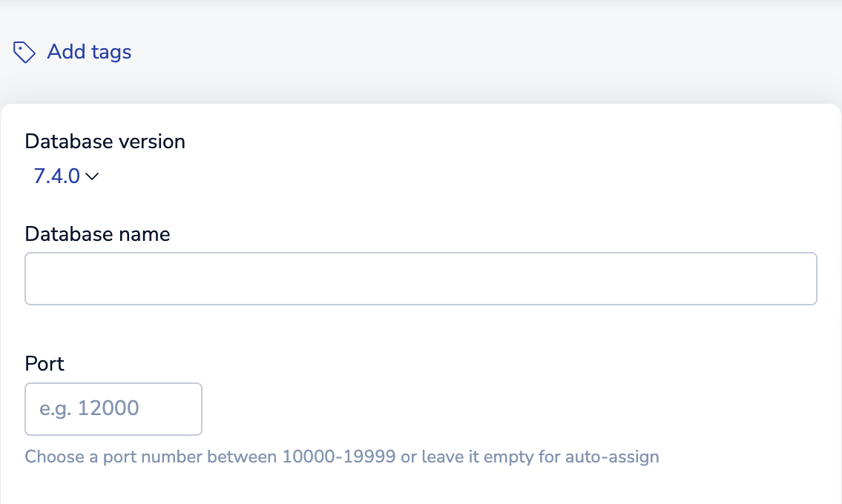Click the down arrow of the version selector
This screenshot has width=842, height=504.
pos(92,176)
